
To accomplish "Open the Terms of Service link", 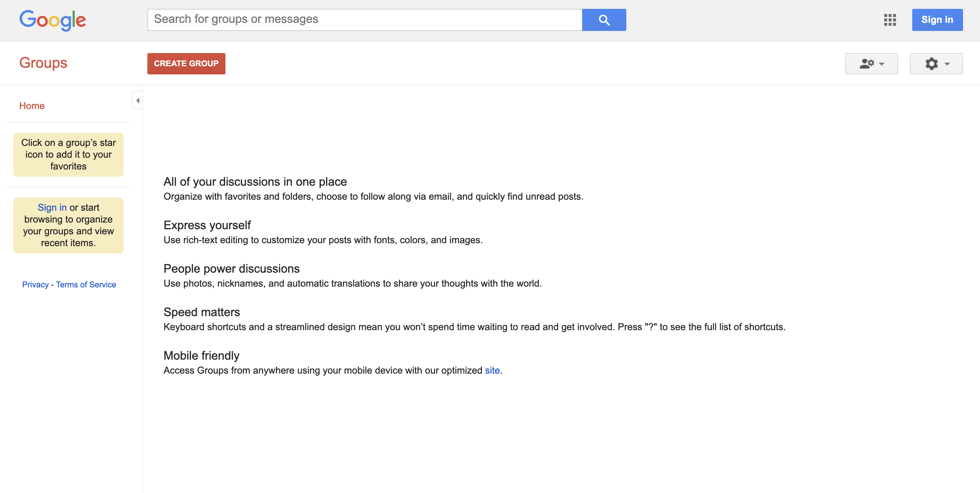I will click(x=86, y=284).
